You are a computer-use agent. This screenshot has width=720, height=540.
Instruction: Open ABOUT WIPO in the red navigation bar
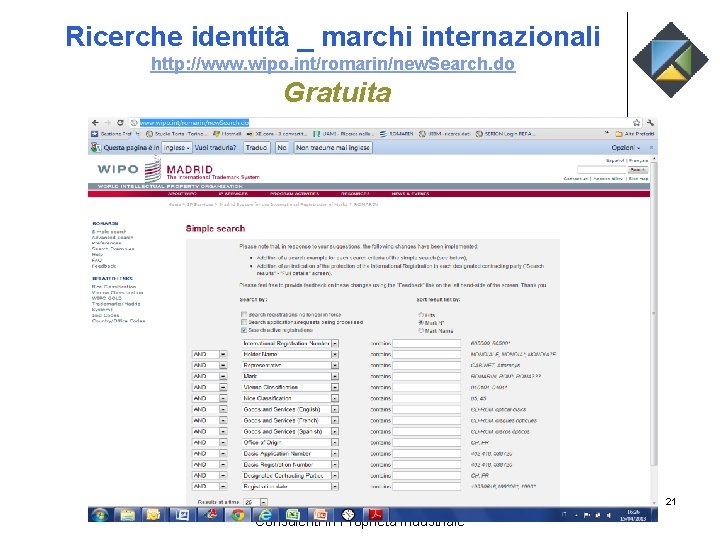[183, 194]
